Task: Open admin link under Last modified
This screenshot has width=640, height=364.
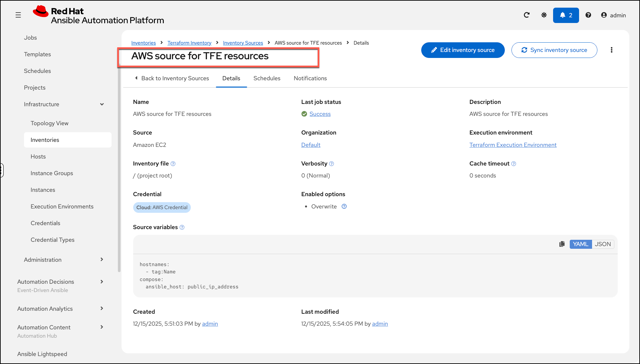Action: pos(380,324)
